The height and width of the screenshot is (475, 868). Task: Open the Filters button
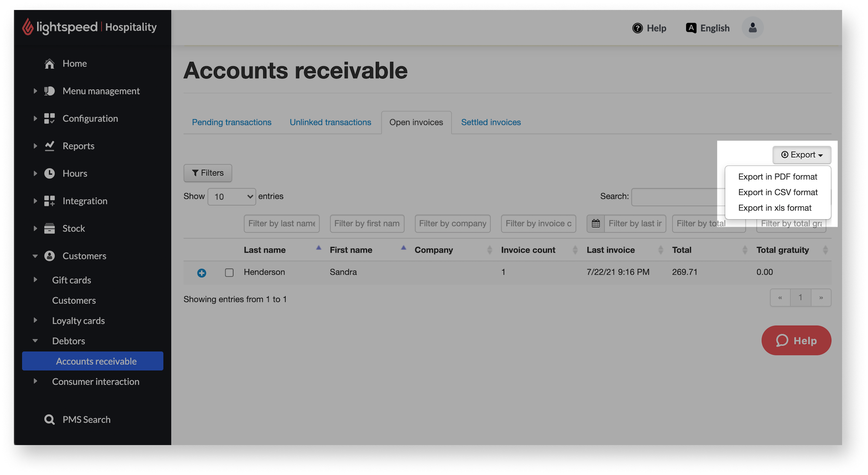pyautogui.click(x=208, y=173)
